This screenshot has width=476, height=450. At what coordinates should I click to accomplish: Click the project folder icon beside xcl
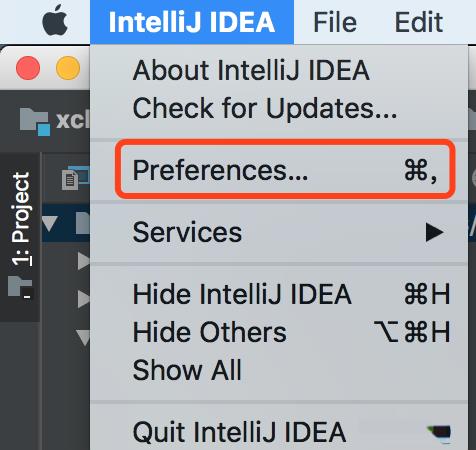(35, 121)
